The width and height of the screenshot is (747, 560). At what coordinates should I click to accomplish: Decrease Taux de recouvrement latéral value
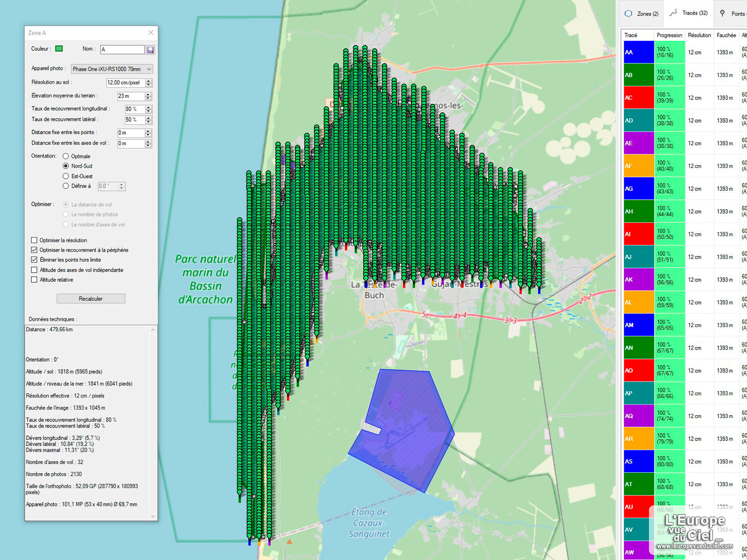[x=148, y=122]
